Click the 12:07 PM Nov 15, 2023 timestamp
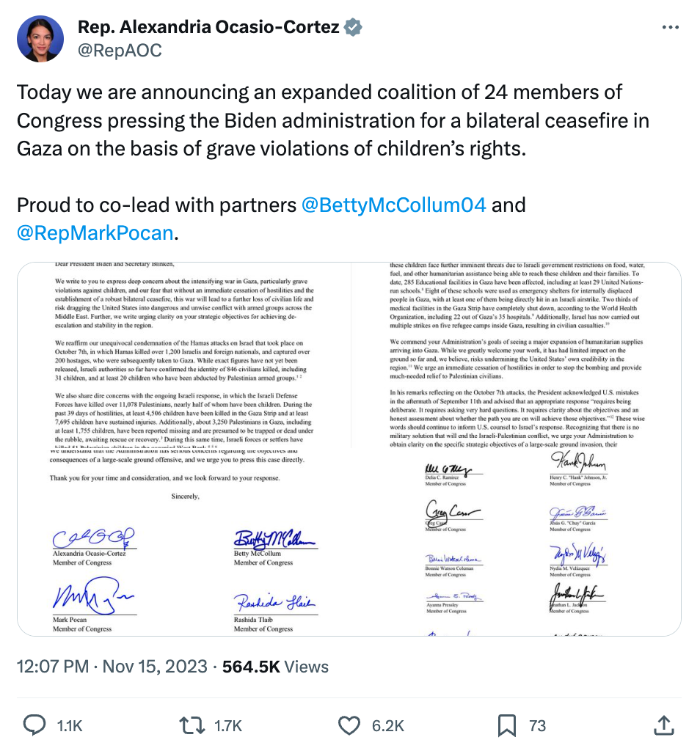This screenshot has height=751, width=700. tap(112, 666)
